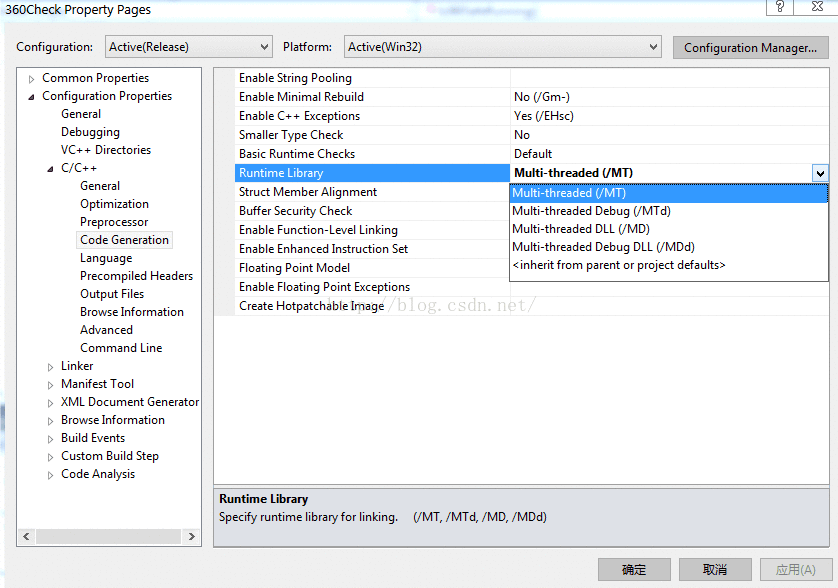Viewport: 838px width, 588px height.
Task: Choose inherit from parent or project defaults
Action: pyautogui.click(x=669, y=265)
